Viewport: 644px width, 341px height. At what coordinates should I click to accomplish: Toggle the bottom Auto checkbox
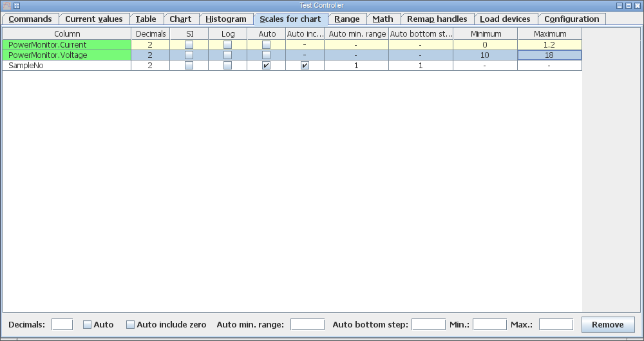point(87,324)
